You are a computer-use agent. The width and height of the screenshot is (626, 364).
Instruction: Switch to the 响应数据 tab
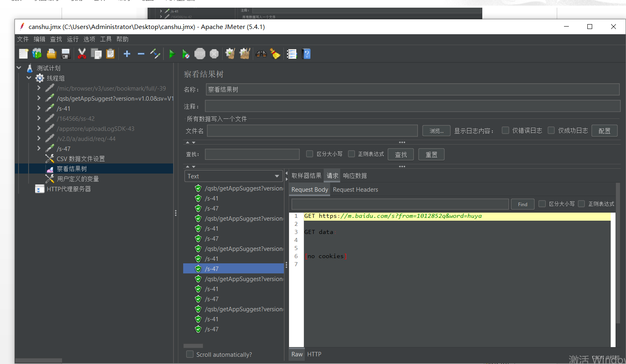[355, 176]
